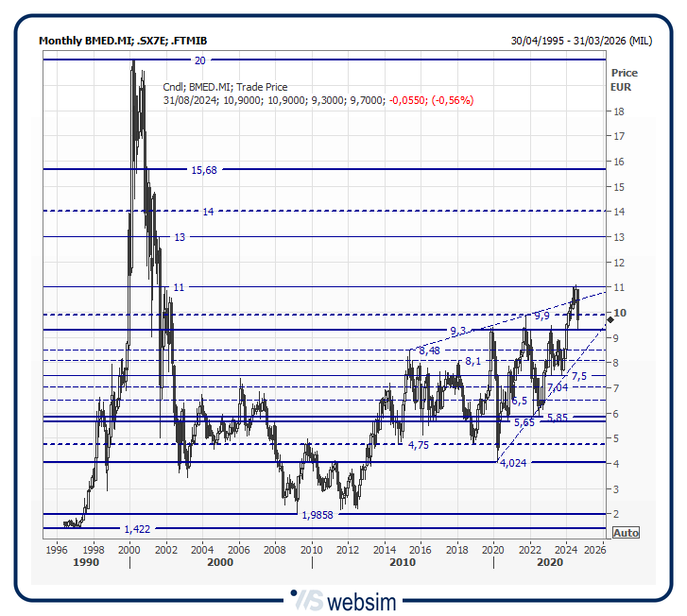Select the 1,422 support level label
This screenshot has width=687, height=616.
tap(137, 529)
